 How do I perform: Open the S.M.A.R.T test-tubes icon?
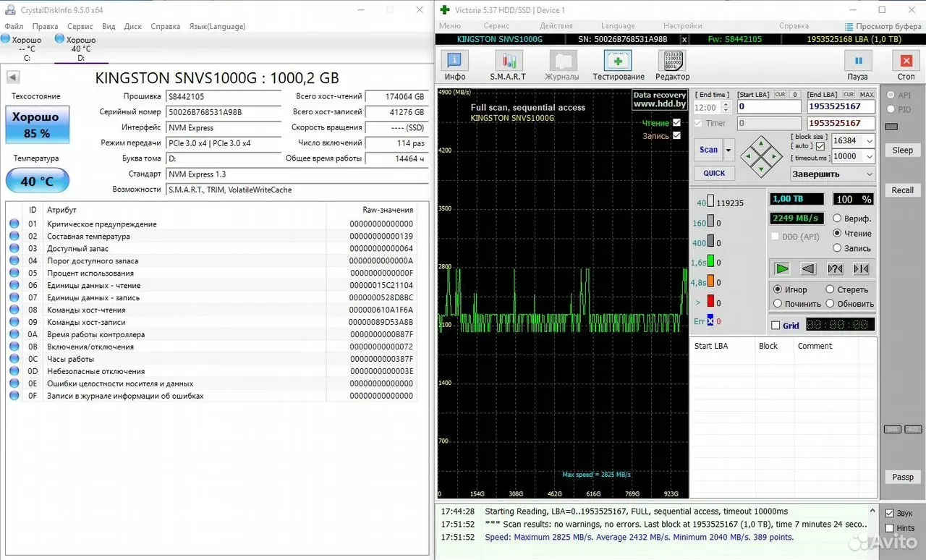[x=509, y=61]
